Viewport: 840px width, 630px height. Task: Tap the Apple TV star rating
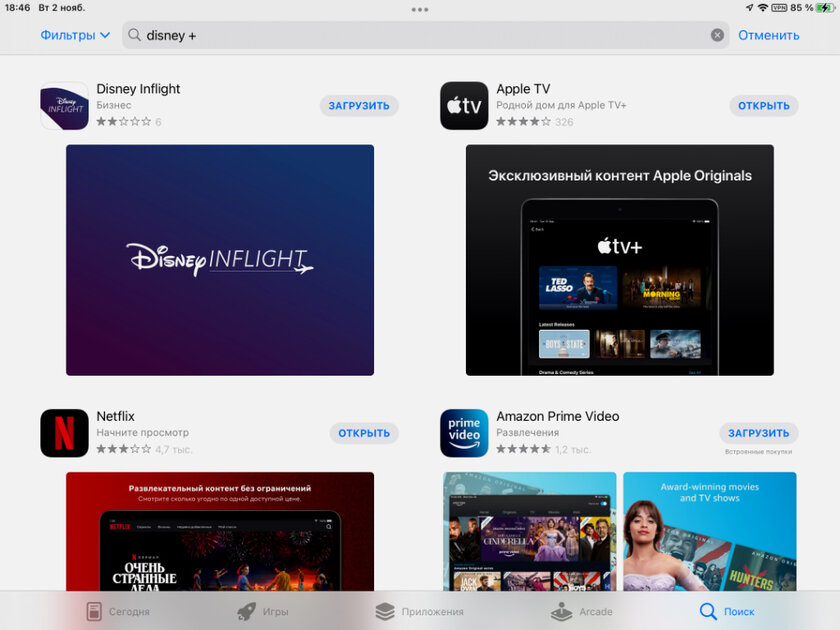coord(523,122)
